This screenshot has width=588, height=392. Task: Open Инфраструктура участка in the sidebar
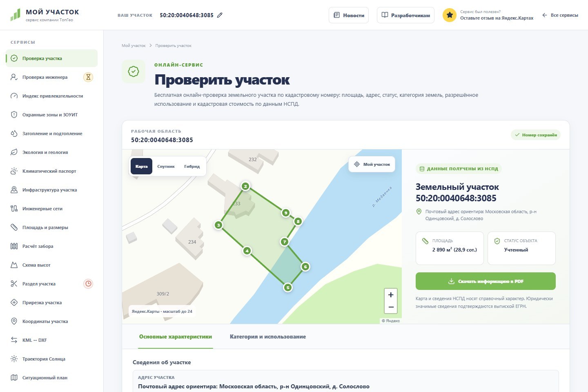[x=51, y=190]
